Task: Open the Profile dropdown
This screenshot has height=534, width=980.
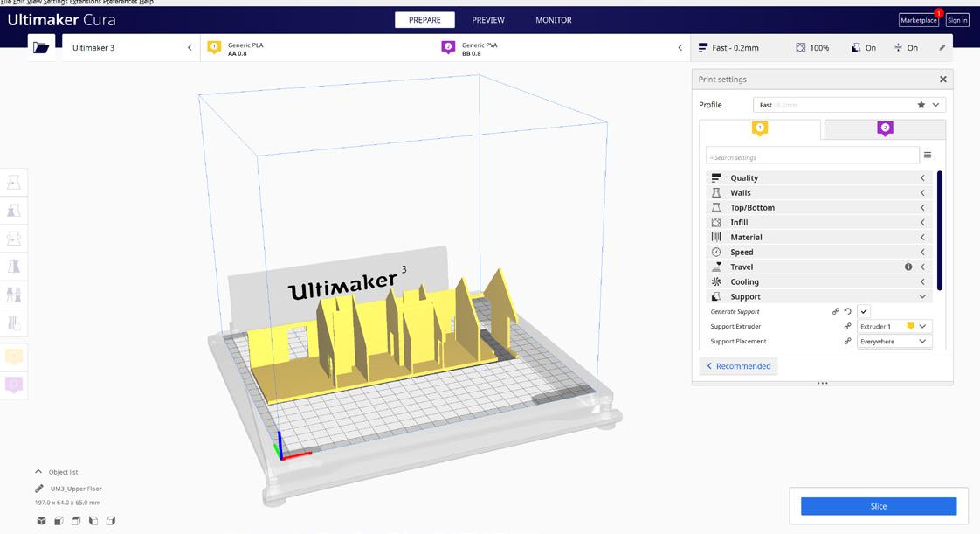Action: 849,105
